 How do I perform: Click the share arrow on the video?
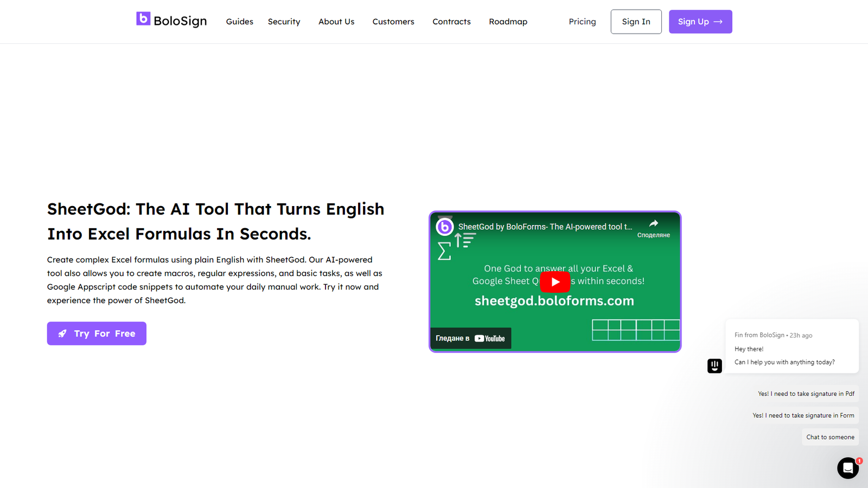tap(654, 223)
